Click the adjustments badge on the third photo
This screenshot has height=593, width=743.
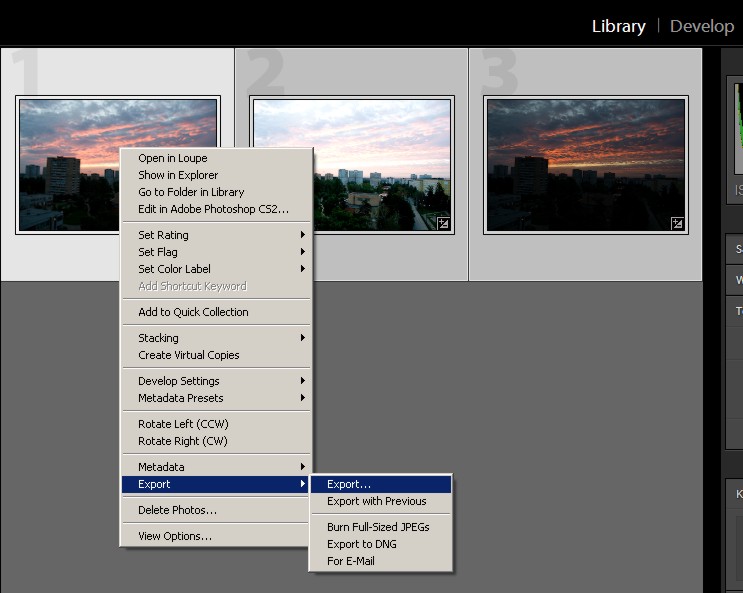pyautogui.click(x=677, y=223)
